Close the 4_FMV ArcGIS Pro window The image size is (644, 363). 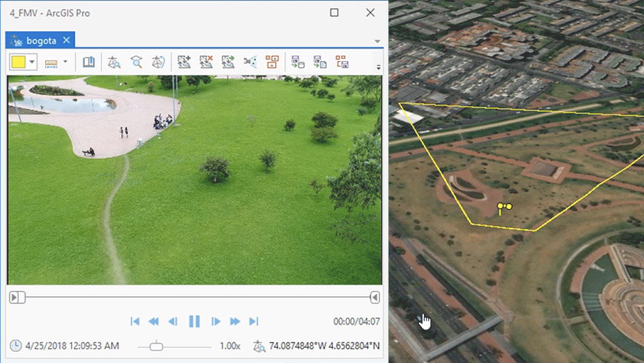370,12
